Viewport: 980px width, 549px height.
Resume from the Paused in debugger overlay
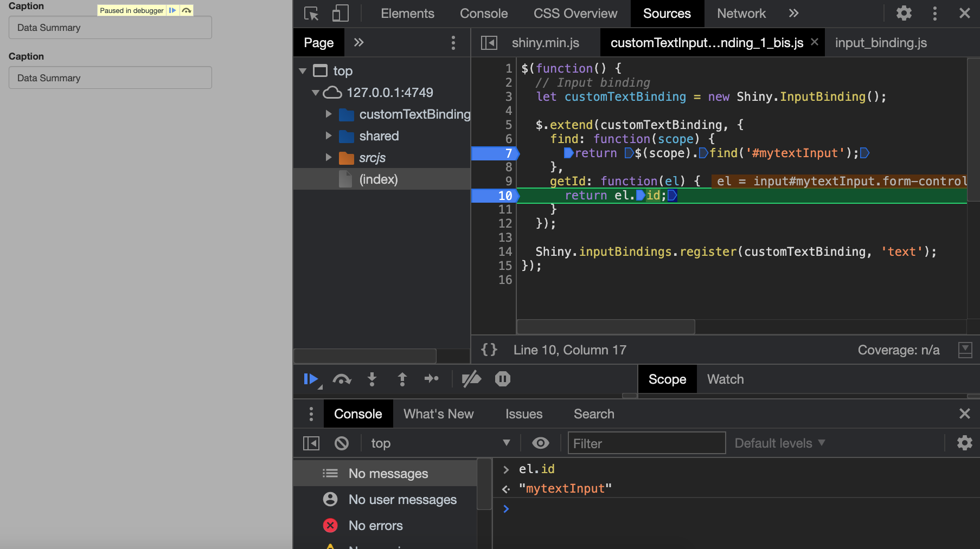click(x=172, y=10)
